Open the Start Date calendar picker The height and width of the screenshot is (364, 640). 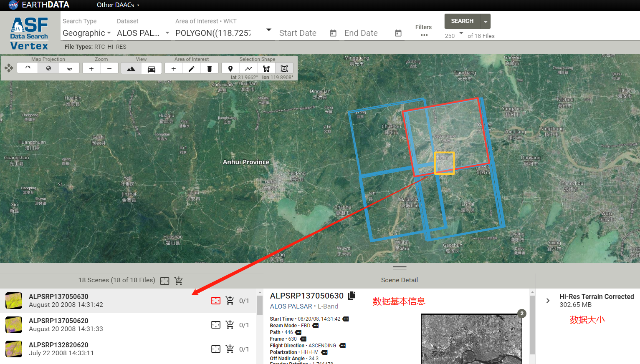click(332, 33)
